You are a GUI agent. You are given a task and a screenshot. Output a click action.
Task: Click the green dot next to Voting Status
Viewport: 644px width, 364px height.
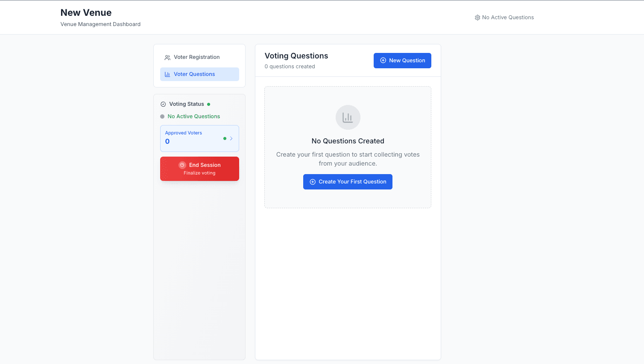[208, 104]
